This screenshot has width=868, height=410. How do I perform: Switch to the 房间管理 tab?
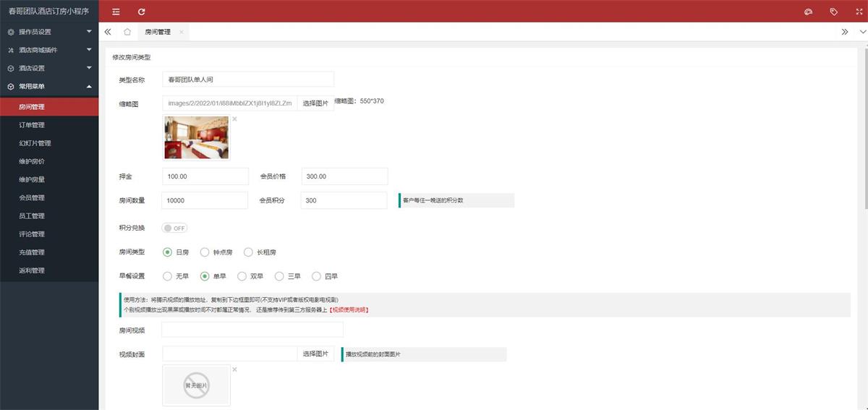(x=158, y=32)
